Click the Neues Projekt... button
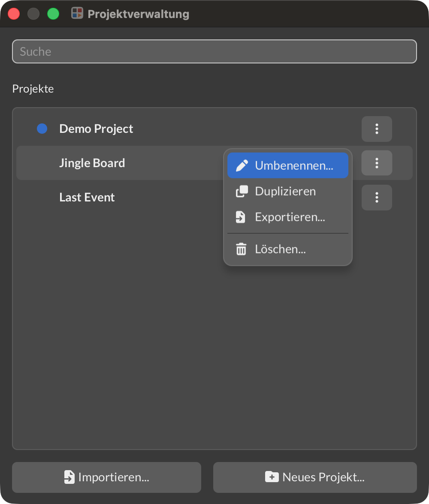Screen dimensions: 429x504 click(315, 477)
